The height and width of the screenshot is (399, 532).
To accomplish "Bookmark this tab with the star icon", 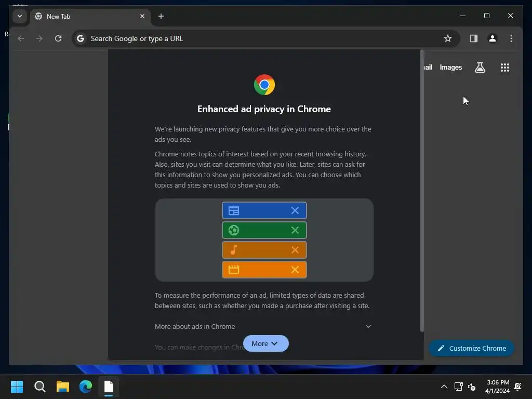I will click(447, 38).
